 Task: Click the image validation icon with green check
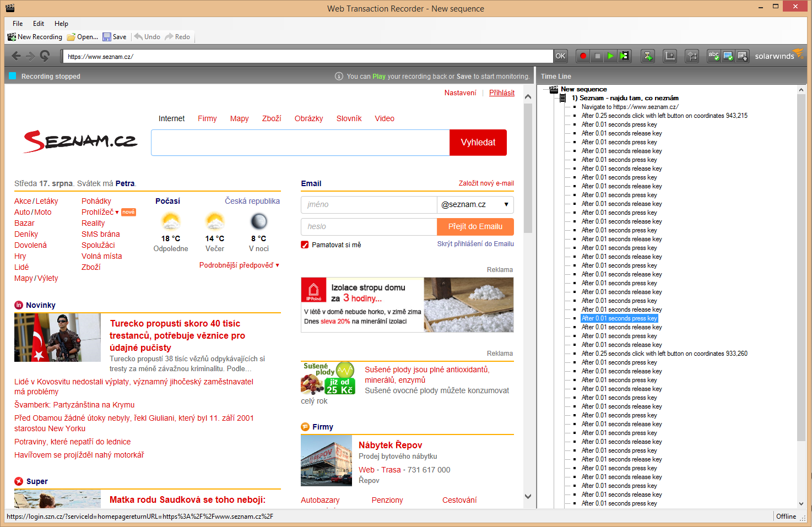click(x=728, y=56)
